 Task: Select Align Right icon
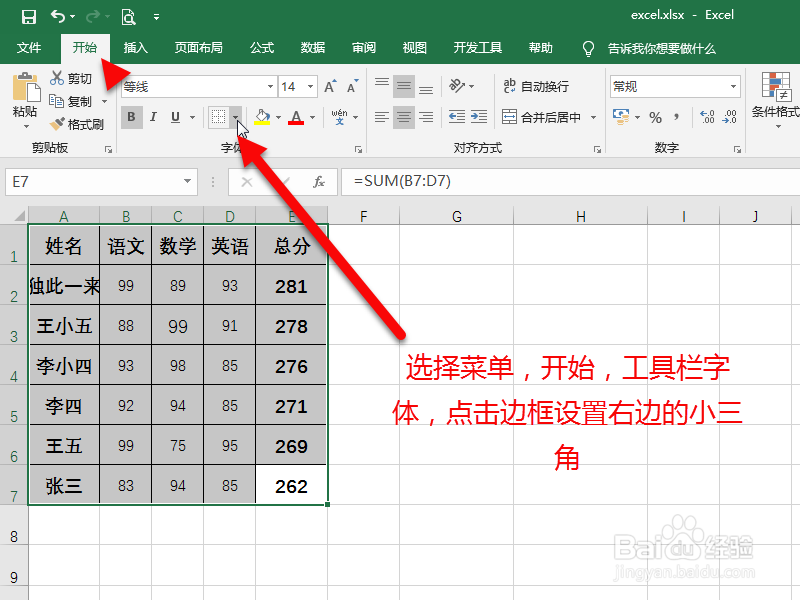coord(426,117)
